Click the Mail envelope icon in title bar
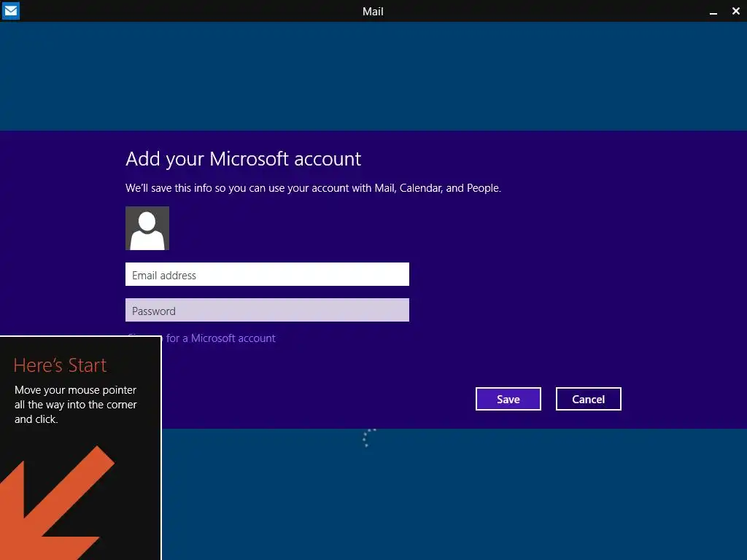 coord(10,10)
